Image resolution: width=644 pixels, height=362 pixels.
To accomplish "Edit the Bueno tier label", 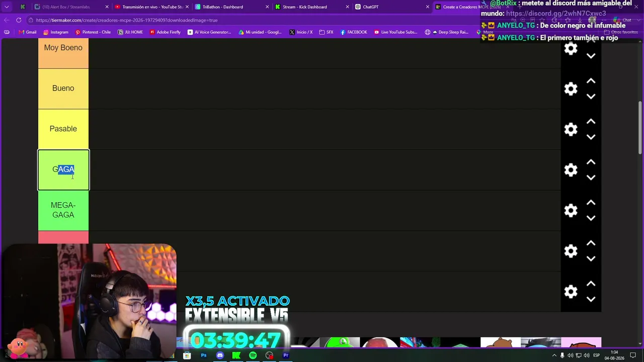I will coord(63,88).
